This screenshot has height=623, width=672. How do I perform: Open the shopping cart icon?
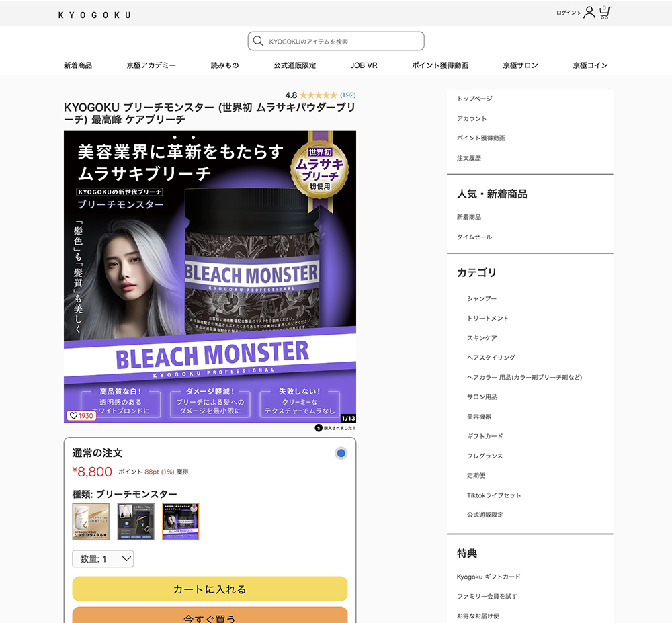click(605, 12)
